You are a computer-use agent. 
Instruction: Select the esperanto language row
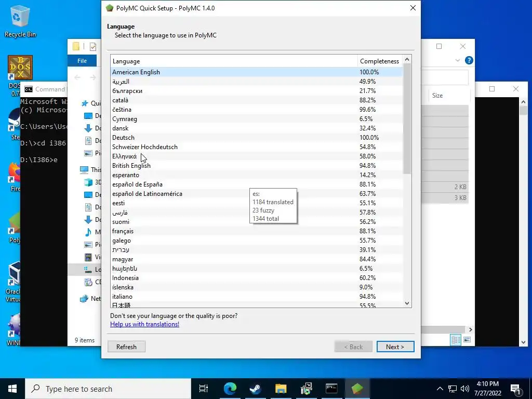[257, 175]
